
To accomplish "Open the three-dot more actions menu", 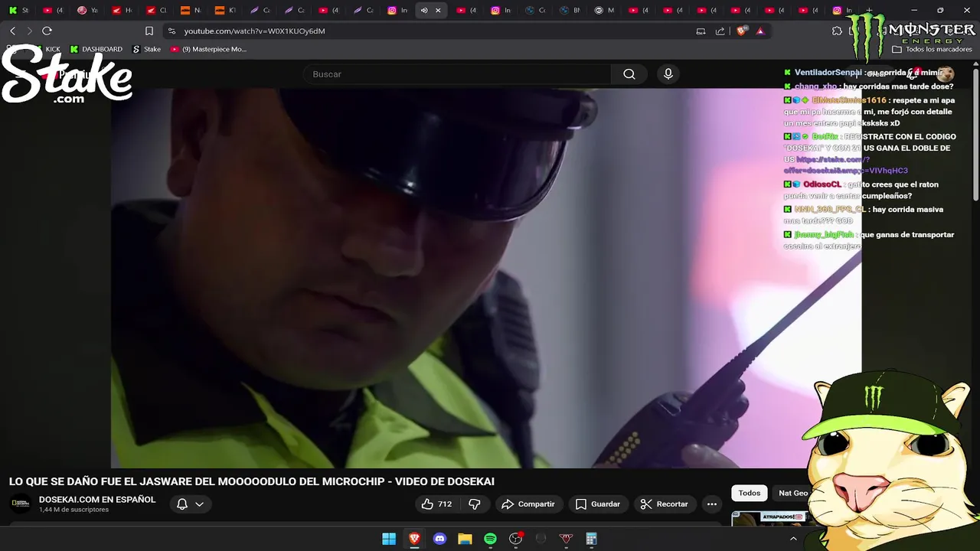I will (x=712, y=504).
